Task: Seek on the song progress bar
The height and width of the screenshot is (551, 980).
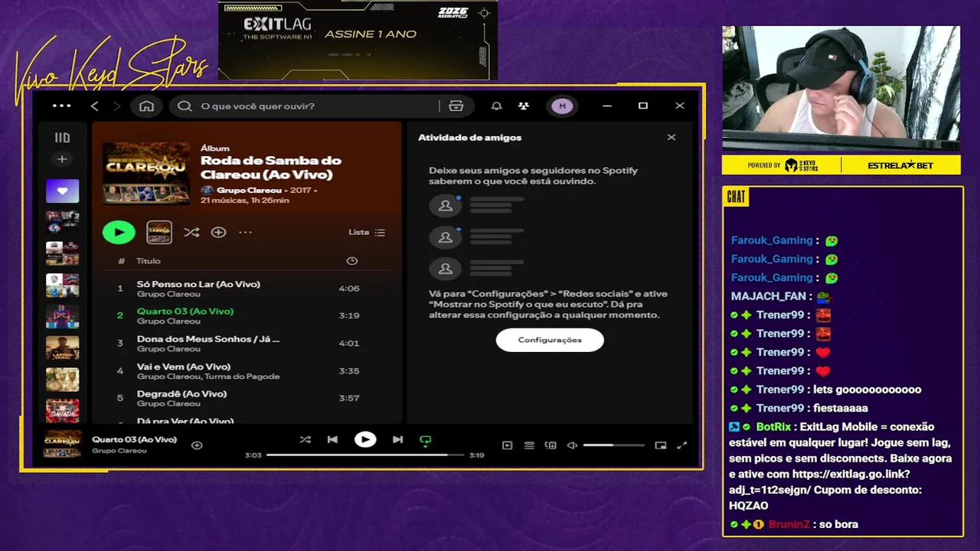Action: point(365,455)
